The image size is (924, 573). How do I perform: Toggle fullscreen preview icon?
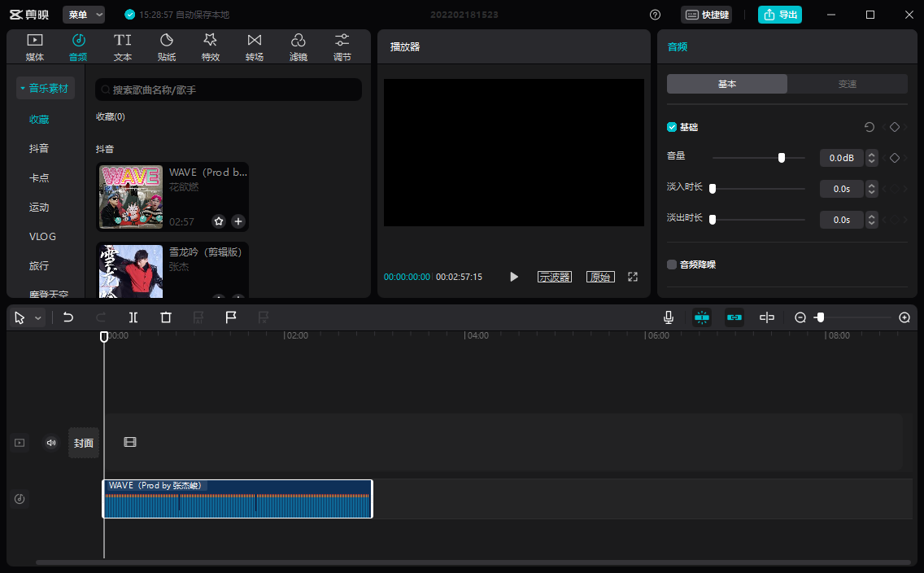(633, 277)
